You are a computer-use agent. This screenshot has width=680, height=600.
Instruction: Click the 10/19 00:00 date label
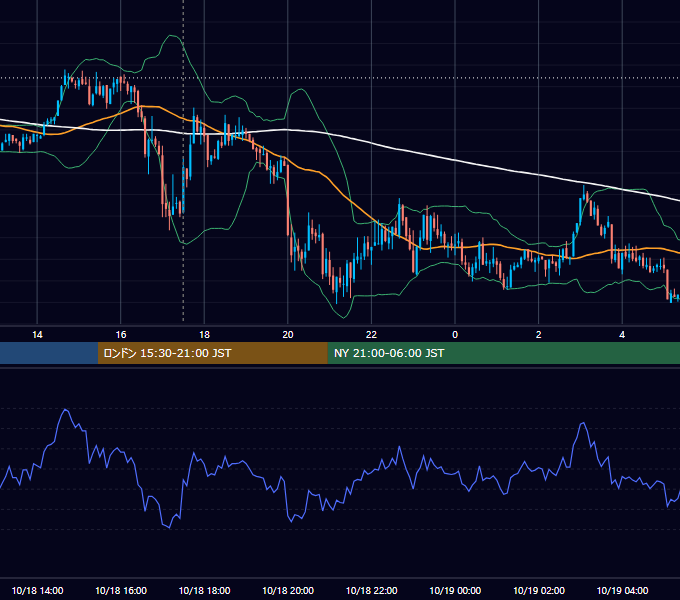pyautogui.click(x=455, y=590)
